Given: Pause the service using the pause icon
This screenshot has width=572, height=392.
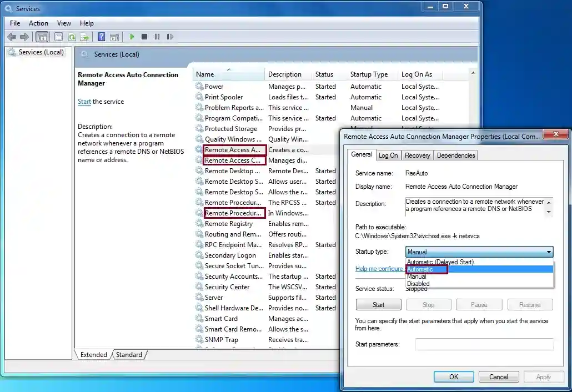Looking at the screenshot, I should click(157, 37).
